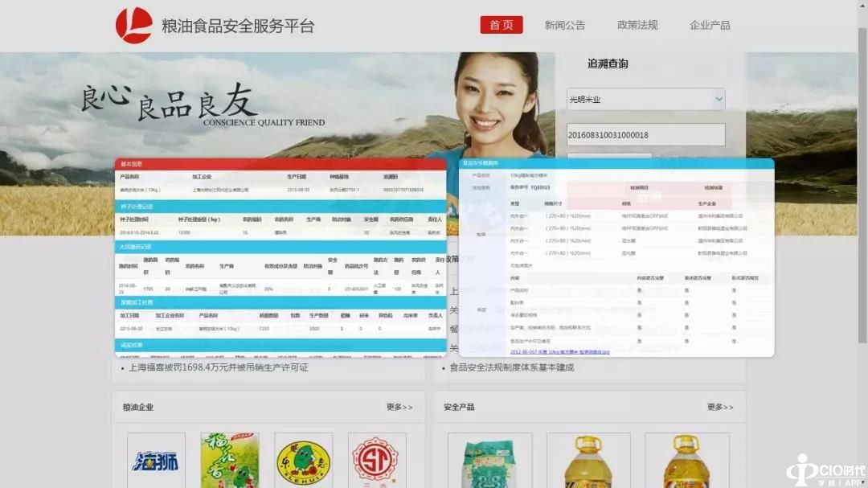Click 更多>> in the 安全产品 section
868x488 pixels.
720,407
